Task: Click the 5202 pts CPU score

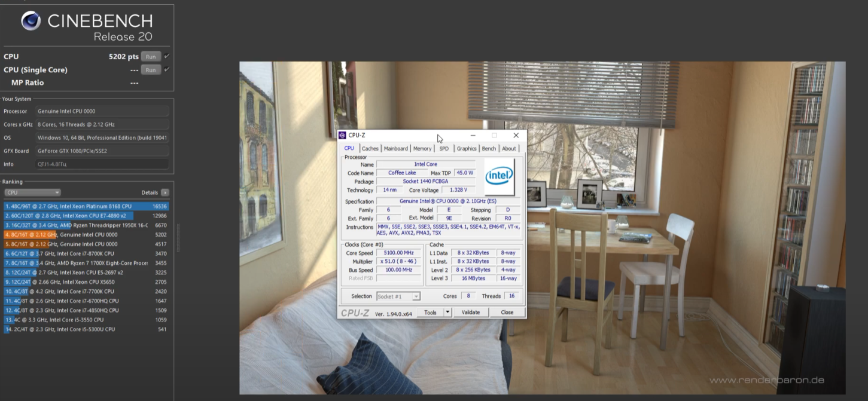Action: (123, 57)
